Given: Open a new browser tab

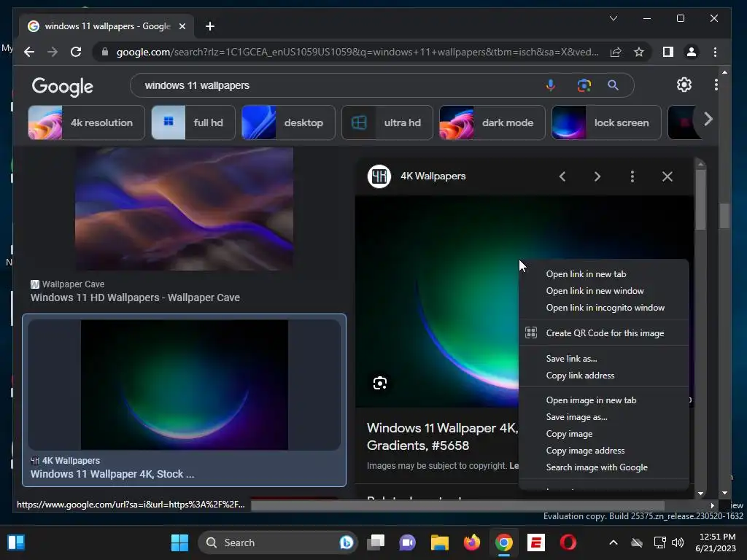Looking at the screenshot, I should 210,26.
